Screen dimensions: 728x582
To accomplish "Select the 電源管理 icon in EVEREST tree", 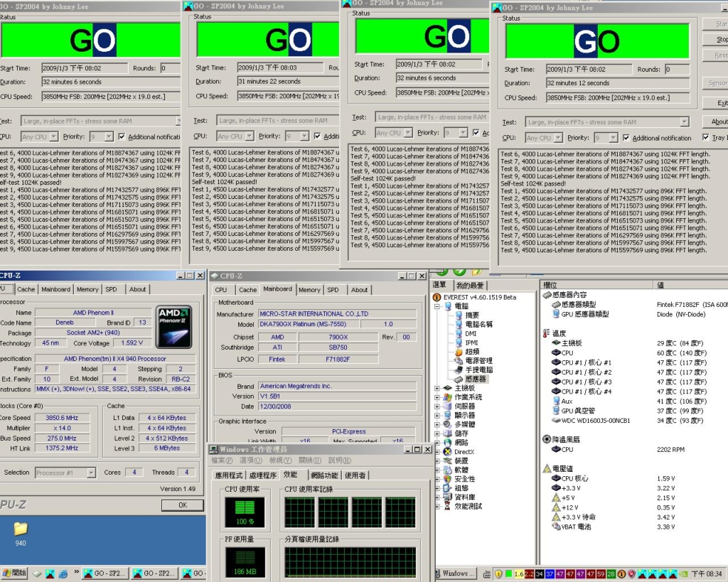I will (459, 360).
